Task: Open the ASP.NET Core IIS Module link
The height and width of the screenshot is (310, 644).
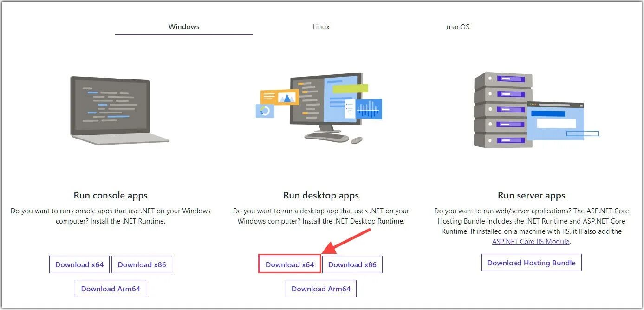Action: click(531, 241)
